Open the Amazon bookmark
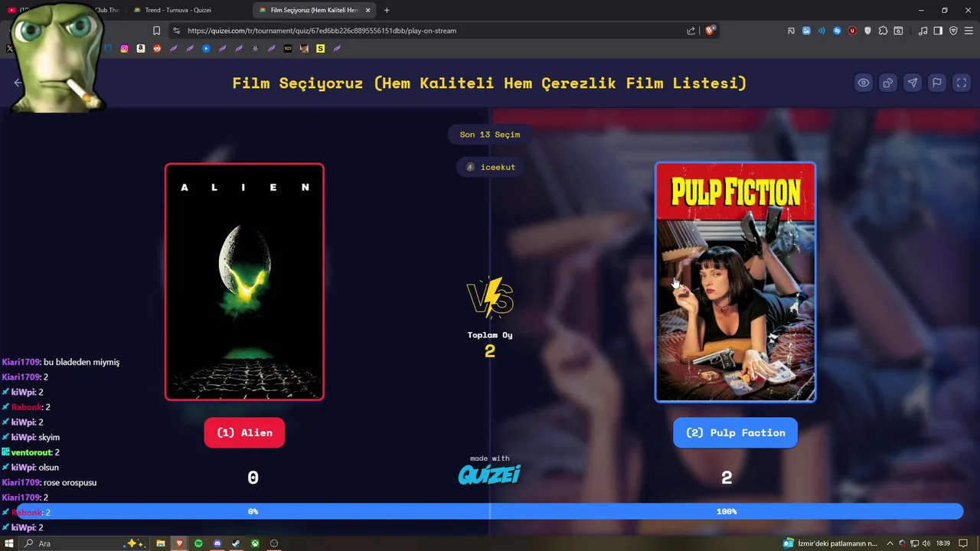This screenshot has width=980, height=551. (x=141, y=48)
